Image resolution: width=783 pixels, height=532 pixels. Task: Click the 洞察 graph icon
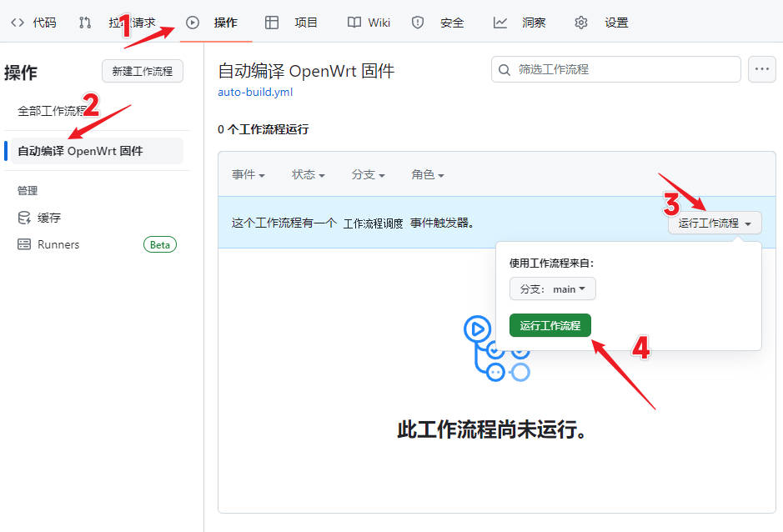click(499, 23)
